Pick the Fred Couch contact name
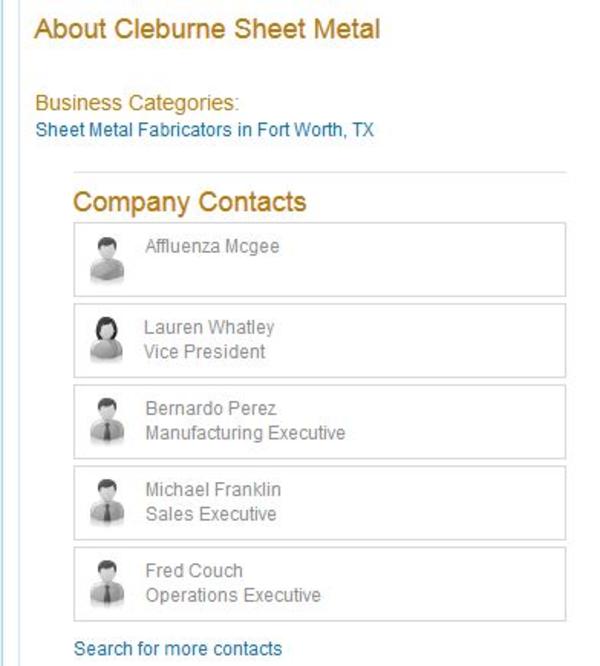The height and width of the screenshot is (666, 600). coord(194,571)
